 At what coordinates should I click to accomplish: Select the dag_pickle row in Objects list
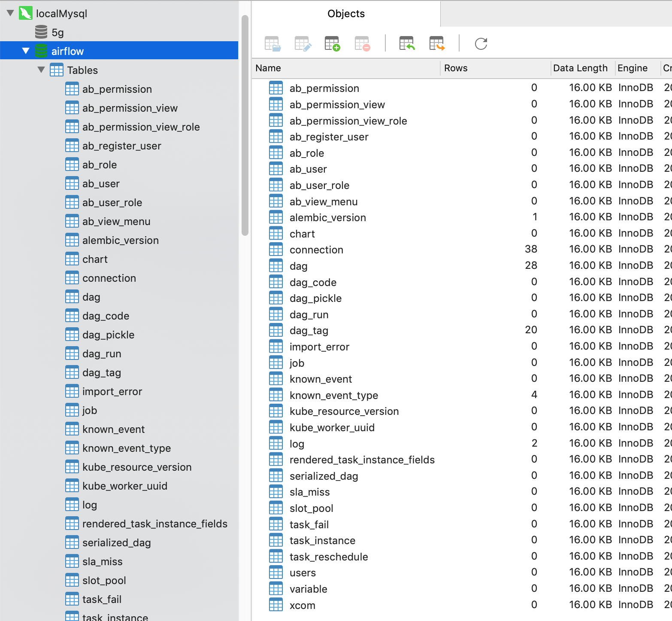[x=462, y=298]
